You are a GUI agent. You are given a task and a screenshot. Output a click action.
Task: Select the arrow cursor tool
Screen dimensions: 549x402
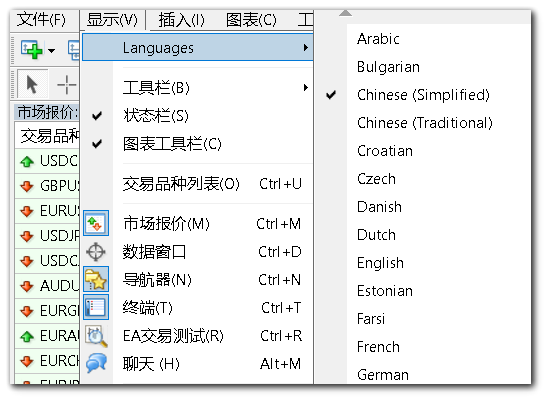coord(32,84)
